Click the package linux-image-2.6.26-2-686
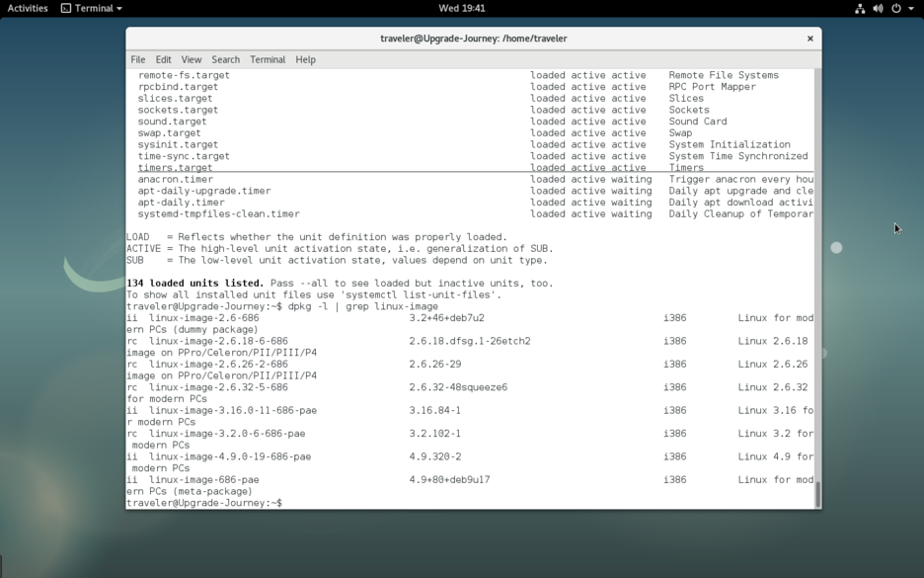 coord(218,365)
